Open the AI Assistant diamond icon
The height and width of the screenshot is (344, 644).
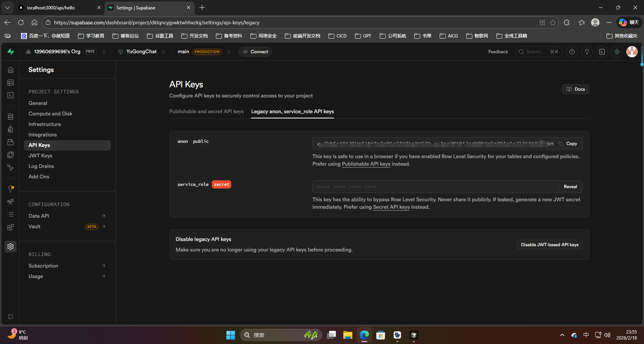coord(617,52)
